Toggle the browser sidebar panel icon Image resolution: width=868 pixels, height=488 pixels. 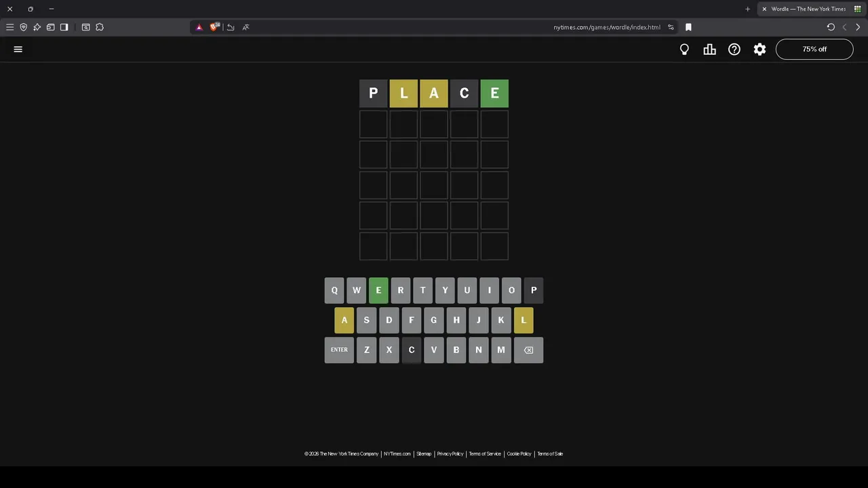[x=64, y=27]
